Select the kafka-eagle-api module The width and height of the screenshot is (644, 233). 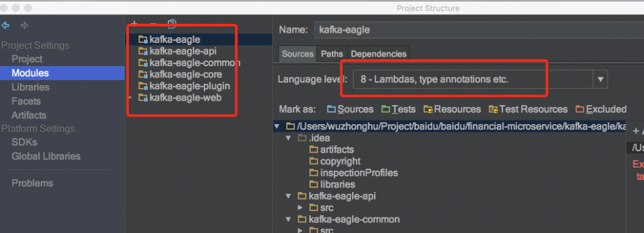click(183, 52)
